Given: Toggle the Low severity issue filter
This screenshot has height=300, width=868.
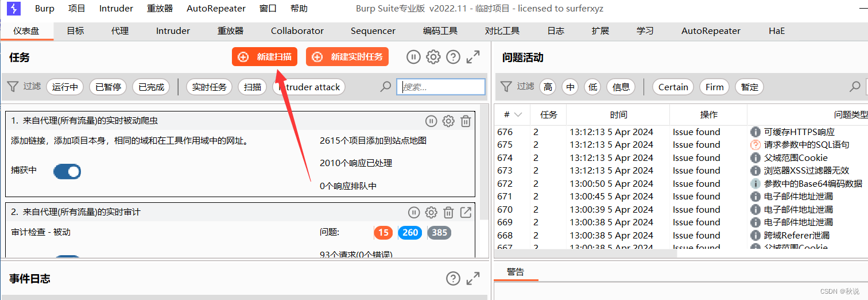Looking at the screenshot, I should tap(592, 87).
